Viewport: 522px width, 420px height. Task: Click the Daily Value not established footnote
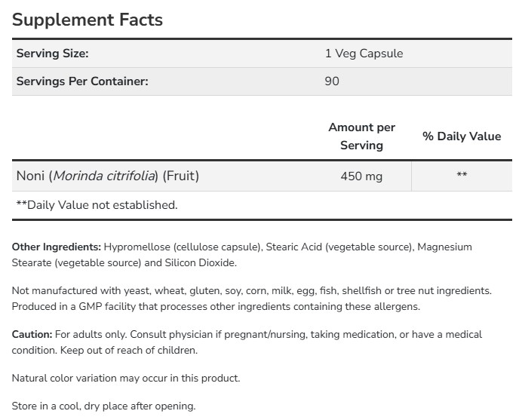pos(97,204)
